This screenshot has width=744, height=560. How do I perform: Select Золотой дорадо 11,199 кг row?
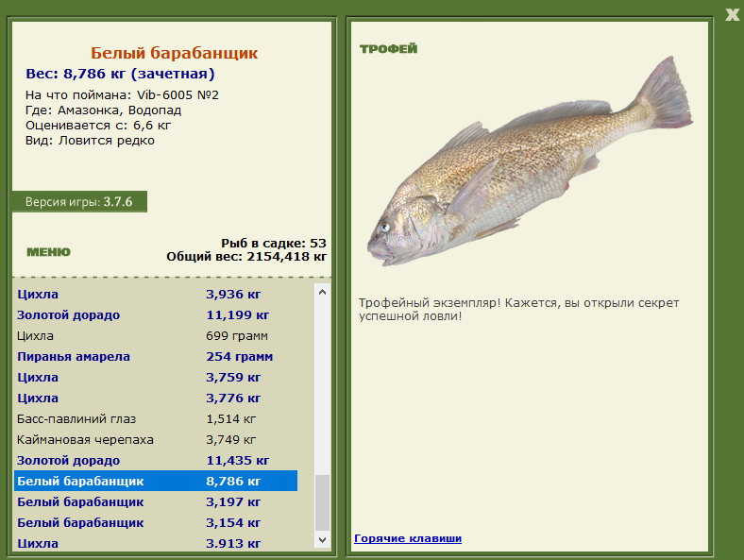coord(156,315)
